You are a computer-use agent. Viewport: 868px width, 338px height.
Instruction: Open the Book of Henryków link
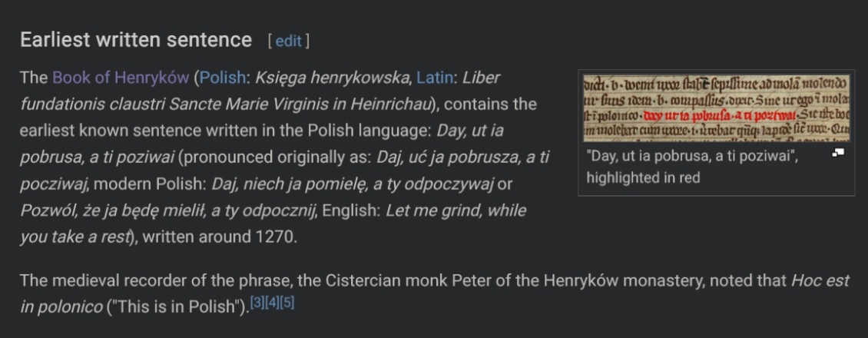click(x=121, y=78)
